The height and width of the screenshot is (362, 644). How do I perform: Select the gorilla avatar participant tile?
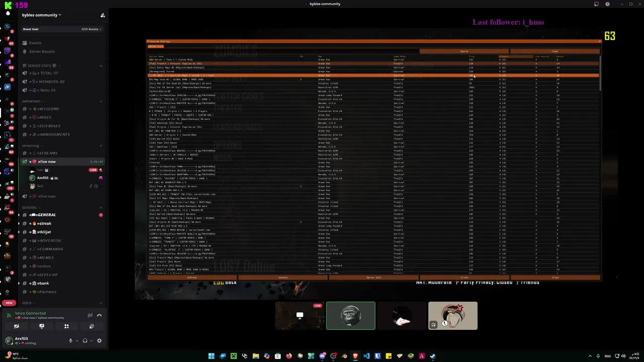pyautogui.click(x=351, y=316)
